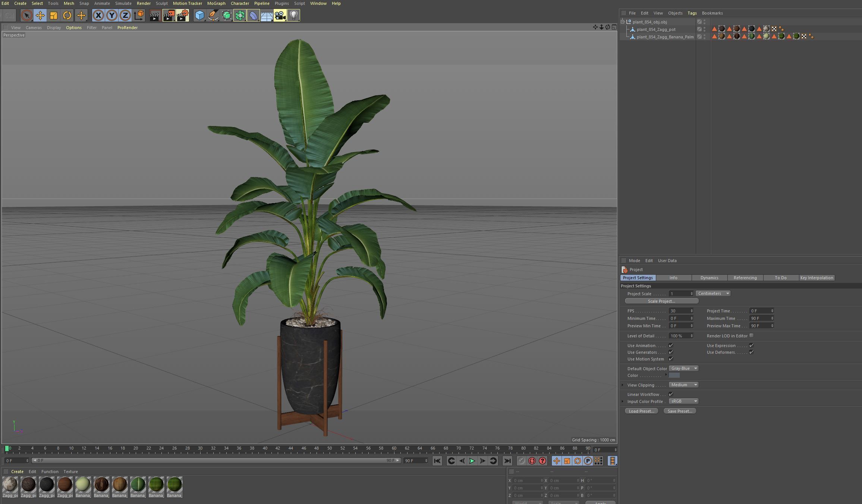Expand the View Clipping section arrow
The image size is (862, 504).
click(622, 385)
